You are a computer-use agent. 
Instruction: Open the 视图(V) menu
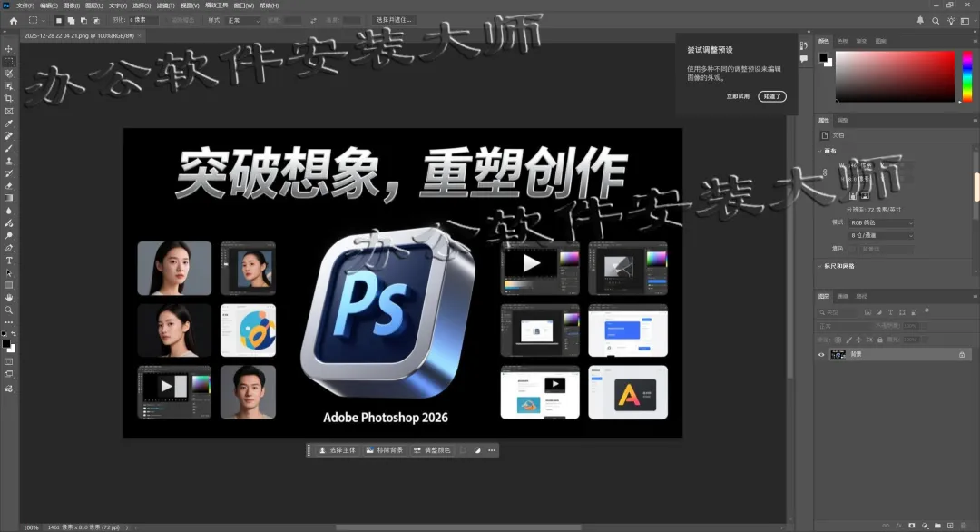pyautogui.click(x=190, y=5)
